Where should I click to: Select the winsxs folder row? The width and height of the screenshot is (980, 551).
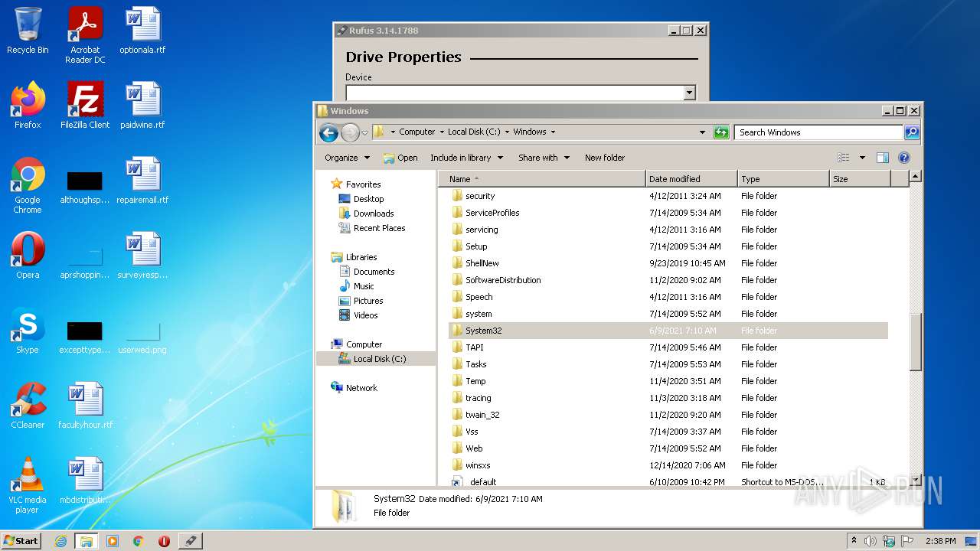[668, 465]
